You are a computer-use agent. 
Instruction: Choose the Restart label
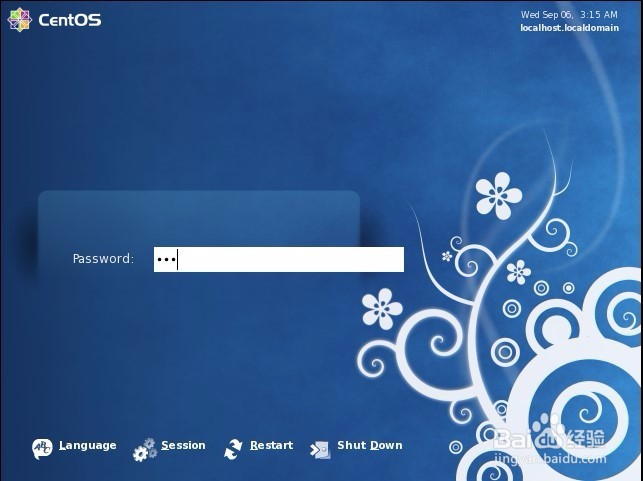(271, 445)
